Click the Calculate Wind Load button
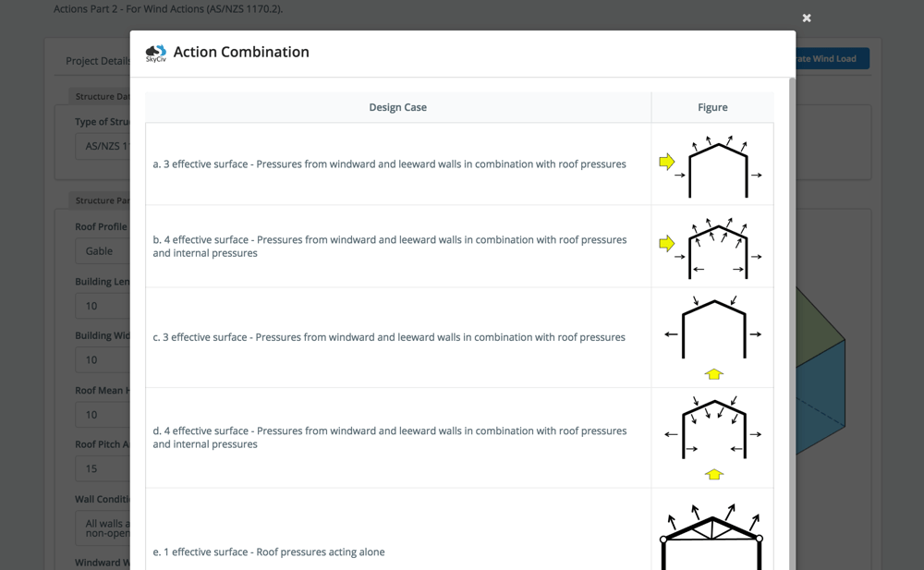Screen dimensions: 924x570 (x=833, y=58)
